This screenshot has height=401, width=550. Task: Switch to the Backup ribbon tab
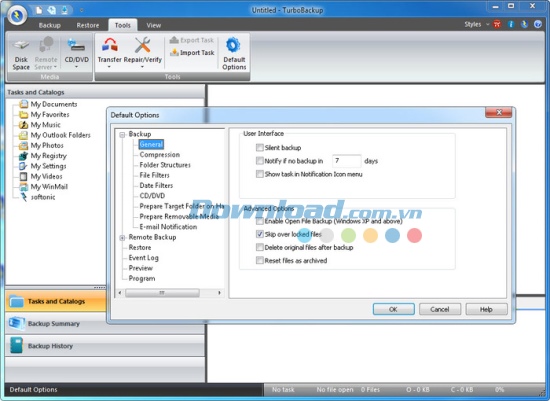[x=49, y=25]
